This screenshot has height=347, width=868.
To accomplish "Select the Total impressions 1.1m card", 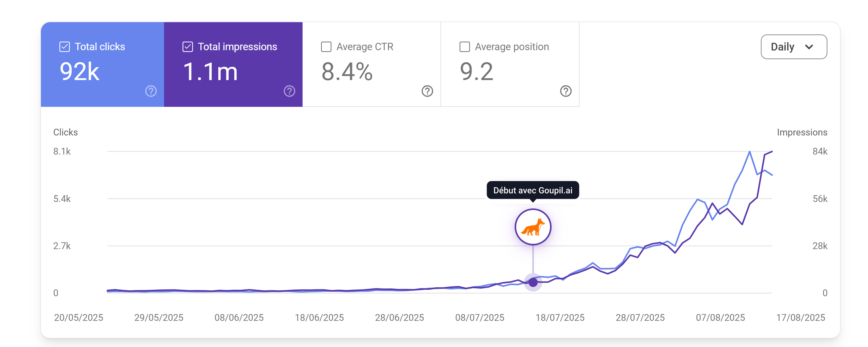I will pos(233,64).
